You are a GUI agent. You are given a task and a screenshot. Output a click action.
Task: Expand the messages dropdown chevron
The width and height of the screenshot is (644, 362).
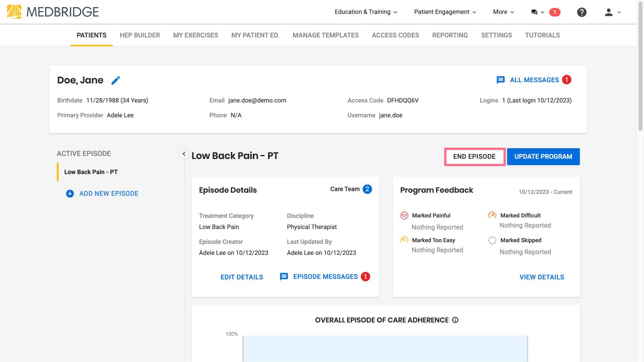tap(542, 12)
